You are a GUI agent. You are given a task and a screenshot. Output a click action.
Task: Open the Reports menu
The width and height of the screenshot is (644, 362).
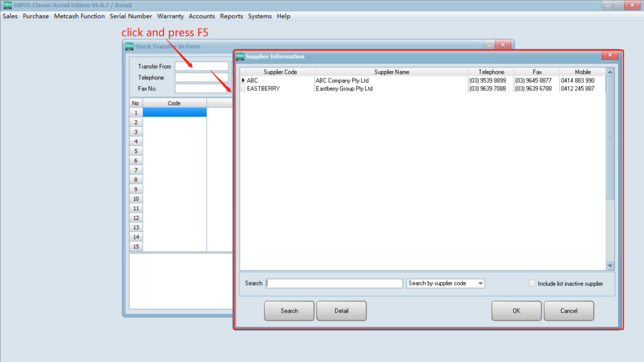click(231, 16)
